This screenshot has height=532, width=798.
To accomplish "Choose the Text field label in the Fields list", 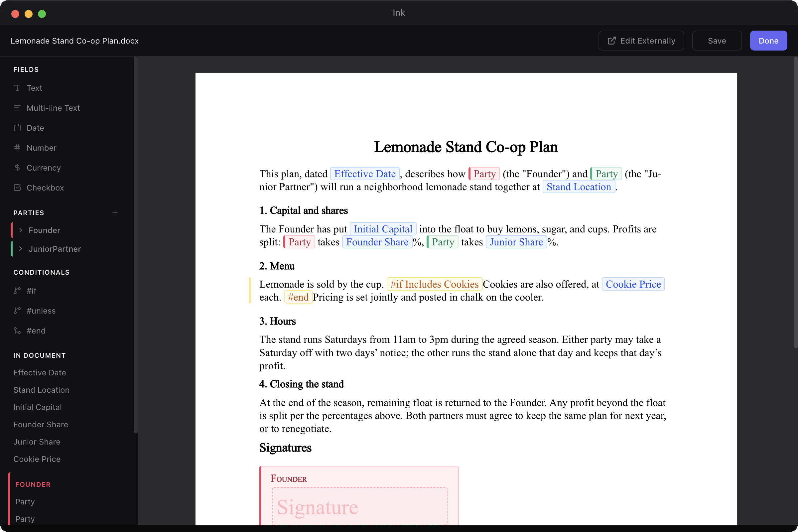I will (34, 88).
